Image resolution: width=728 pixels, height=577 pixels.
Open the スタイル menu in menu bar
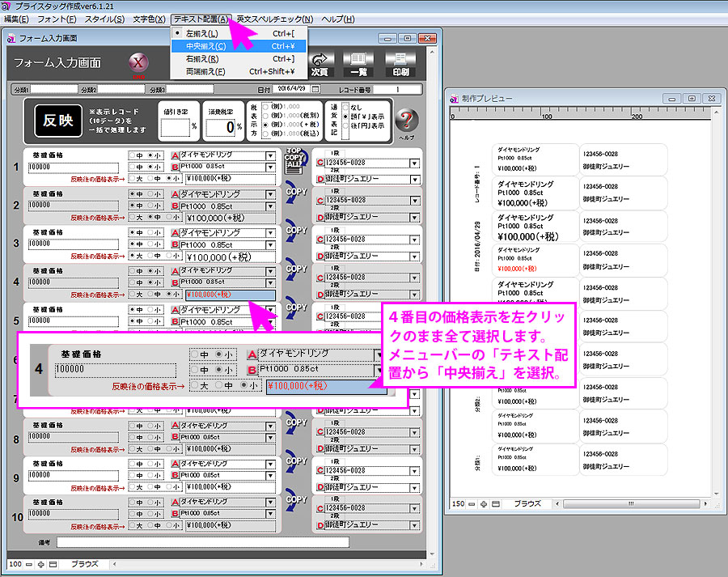[104, 19]
